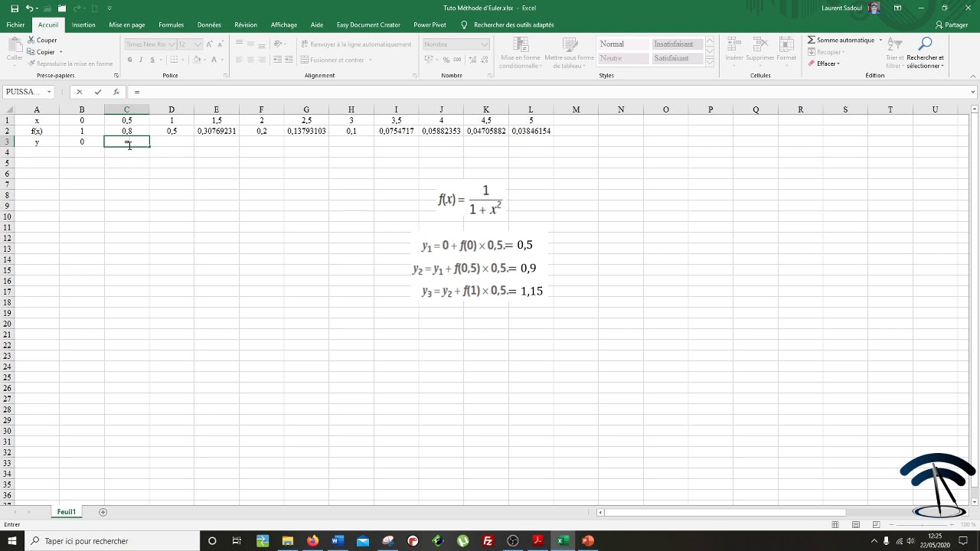Toggle Renvoyer à la ligne automatiquement

356,44
